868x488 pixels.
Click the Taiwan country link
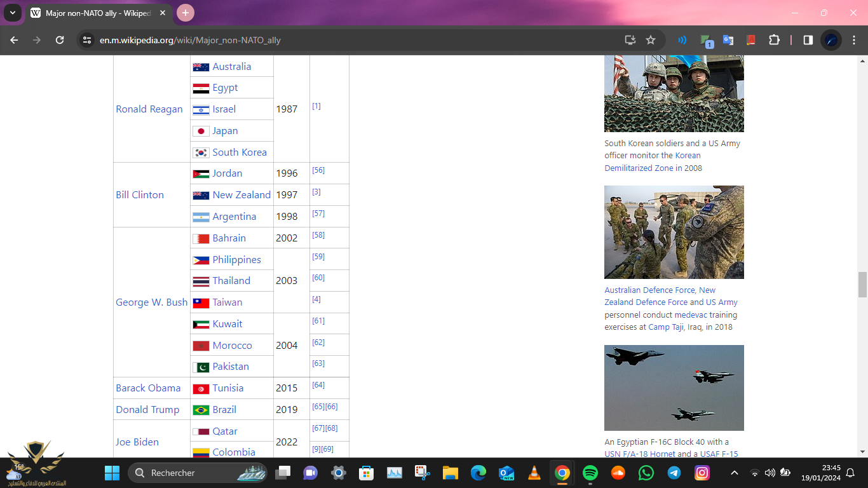227,302
